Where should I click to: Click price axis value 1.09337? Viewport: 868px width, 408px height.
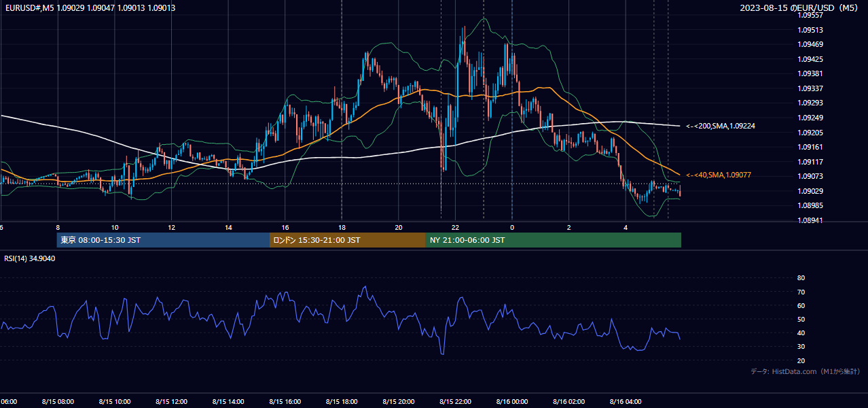(810, 88)
